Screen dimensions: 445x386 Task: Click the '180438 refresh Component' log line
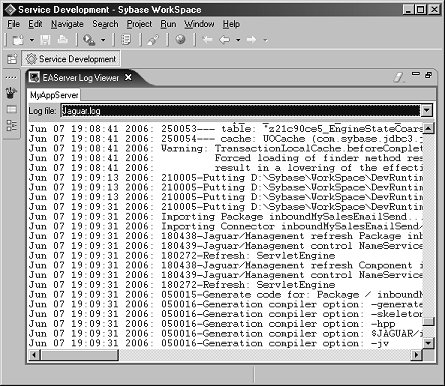(x=226, y=265)
